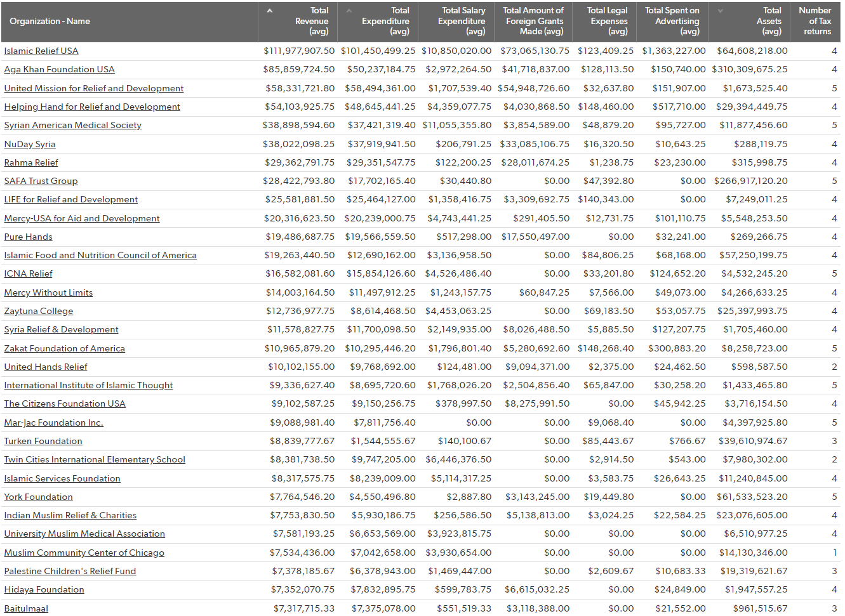Sort by Organization - Name column header
Viewport: 845px width, 616px height.
[50, 22]
